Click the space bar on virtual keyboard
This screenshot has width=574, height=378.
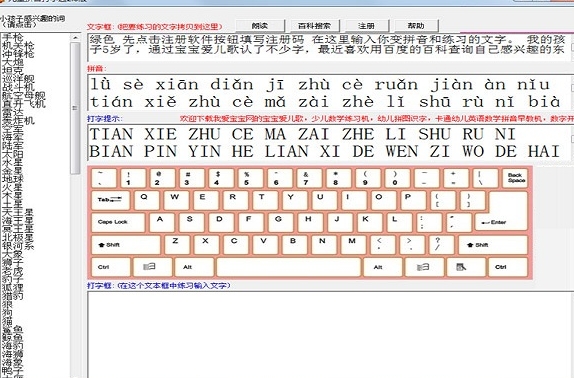pos(288,267)
